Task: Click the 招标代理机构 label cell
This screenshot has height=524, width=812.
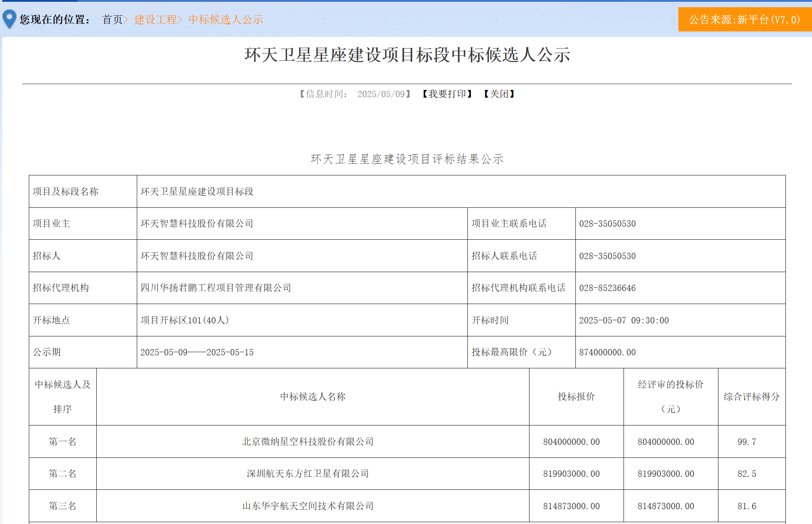Action: [83, 288]
